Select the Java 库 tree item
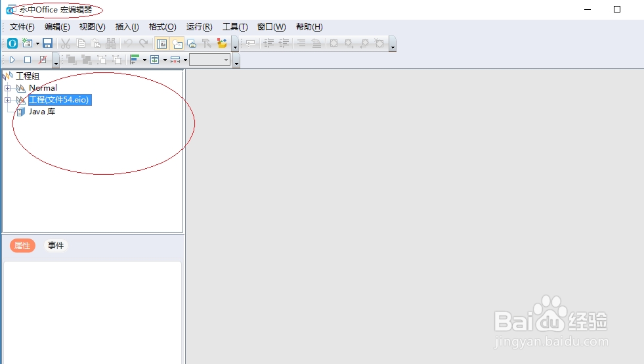The width and height of the screenshot is (644, 364). 41,112
